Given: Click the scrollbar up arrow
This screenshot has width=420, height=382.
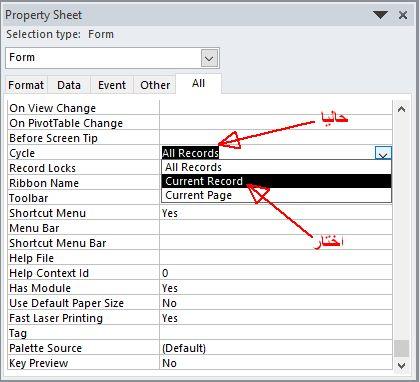Looking at the screenshot, I should 402,109.
